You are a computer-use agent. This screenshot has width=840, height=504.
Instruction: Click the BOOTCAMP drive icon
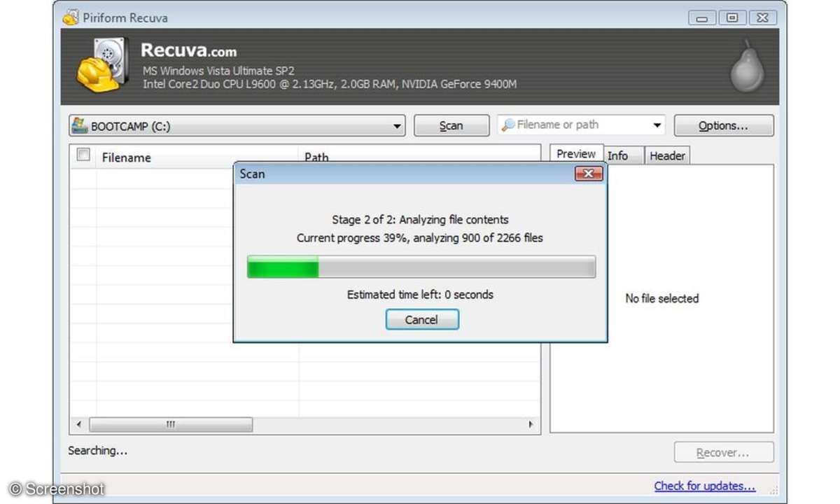coord(80,126)
